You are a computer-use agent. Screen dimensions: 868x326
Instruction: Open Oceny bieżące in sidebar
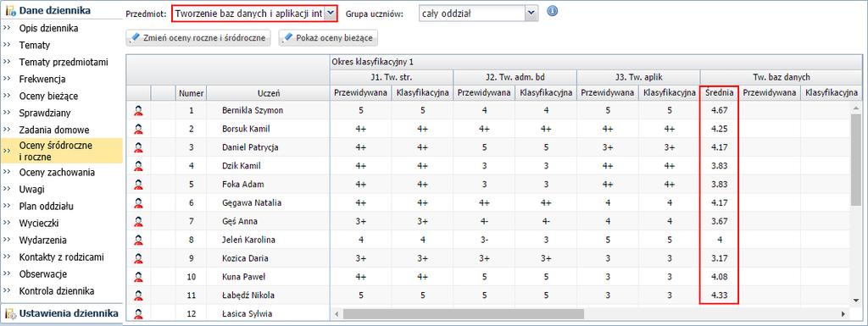[48, 97]
